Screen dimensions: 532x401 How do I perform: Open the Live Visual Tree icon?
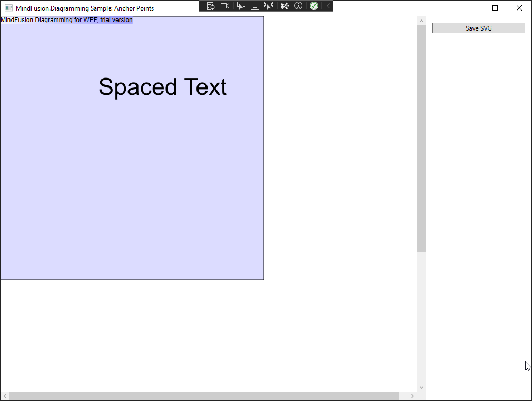tap(211, 6)
